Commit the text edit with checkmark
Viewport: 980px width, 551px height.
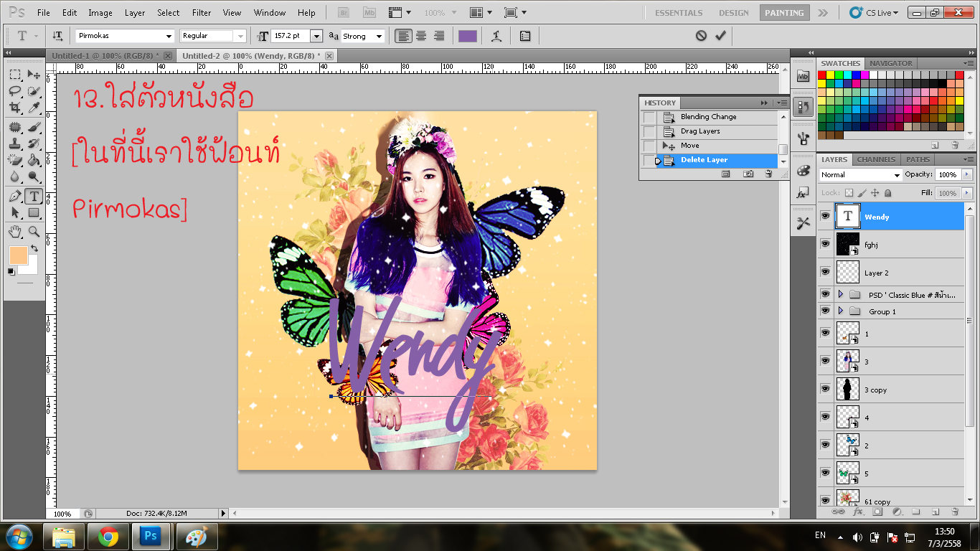[x=720, y=35]
